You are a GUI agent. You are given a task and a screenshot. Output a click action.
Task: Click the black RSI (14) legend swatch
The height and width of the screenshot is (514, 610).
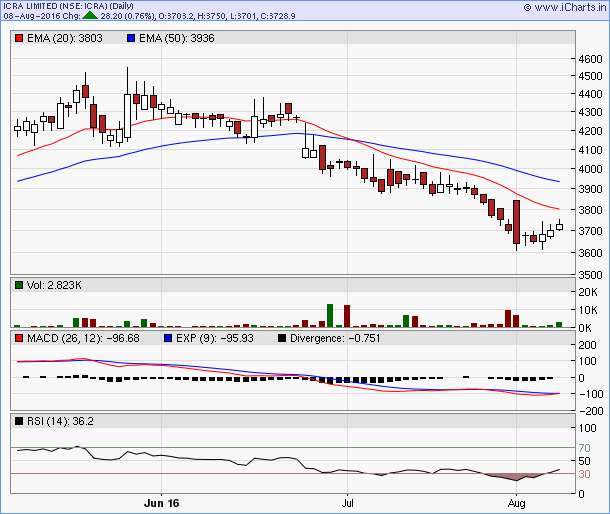(x=19, y=421)
